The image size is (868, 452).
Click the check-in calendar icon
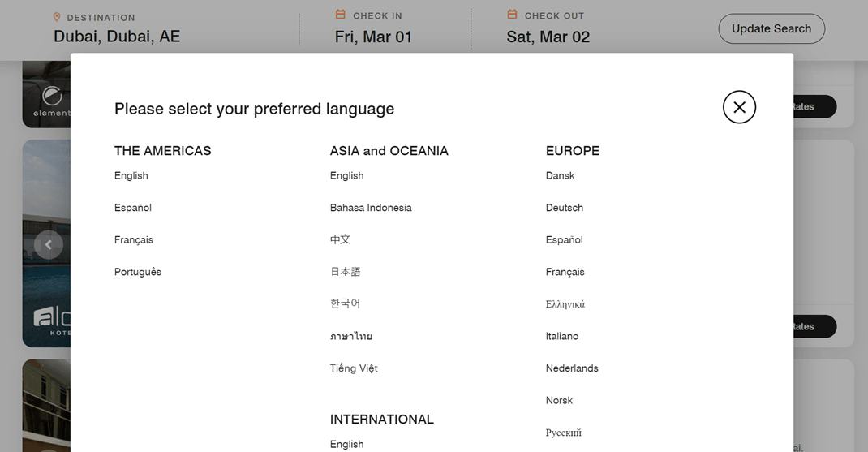pyautogui.click(x=341, y=15)
